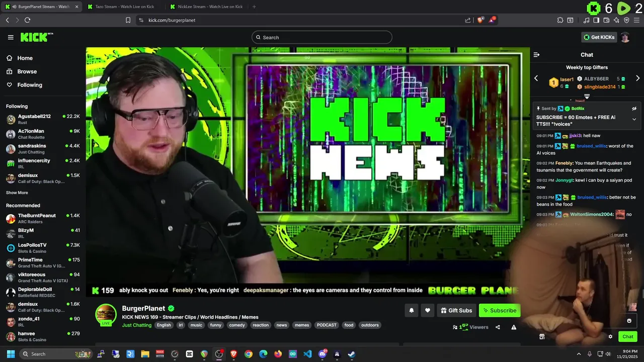
Task: Expand the pinned message chevron
Action: tap(634, 119)
